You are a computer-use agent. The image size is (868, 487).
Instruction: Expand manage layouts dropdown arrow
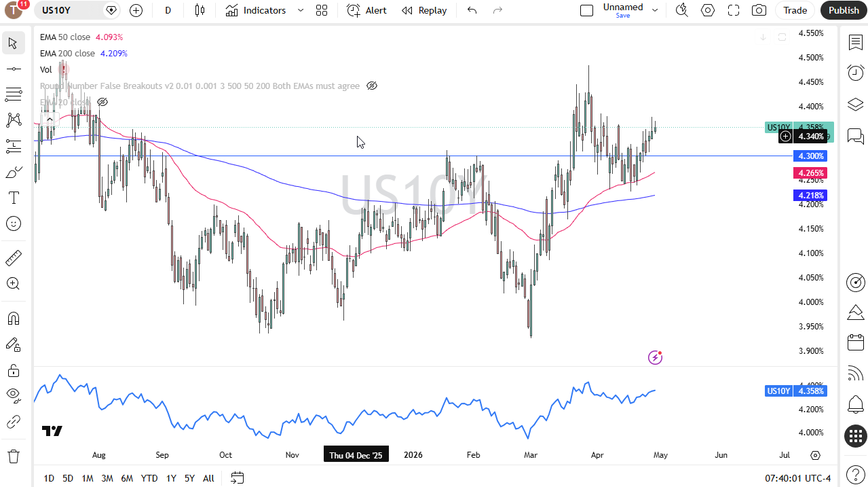pos(655,10)
